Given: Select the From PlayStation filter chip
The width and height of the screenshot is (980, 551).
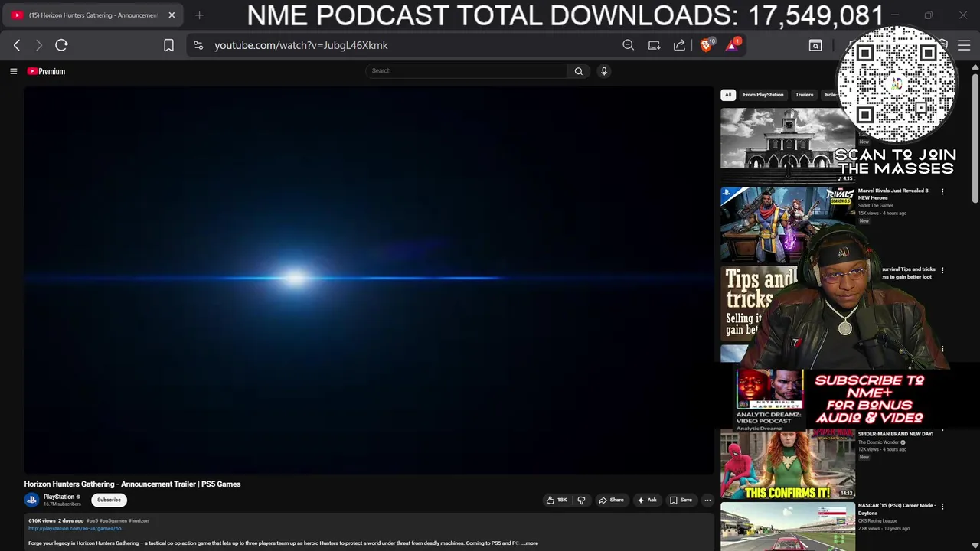Looking at the screenshot, I should click(763, 95).
